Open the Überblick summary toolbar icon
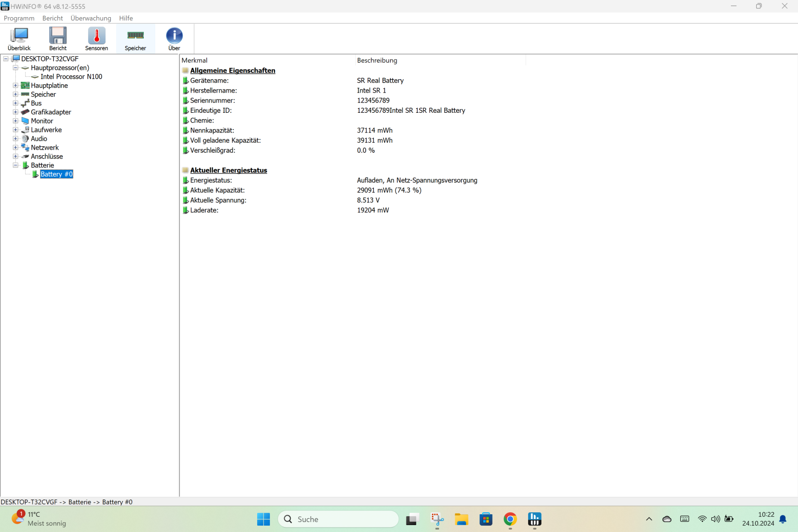This screenshot has height=532, width=798. pyautogui.click(x=19, y=38)
